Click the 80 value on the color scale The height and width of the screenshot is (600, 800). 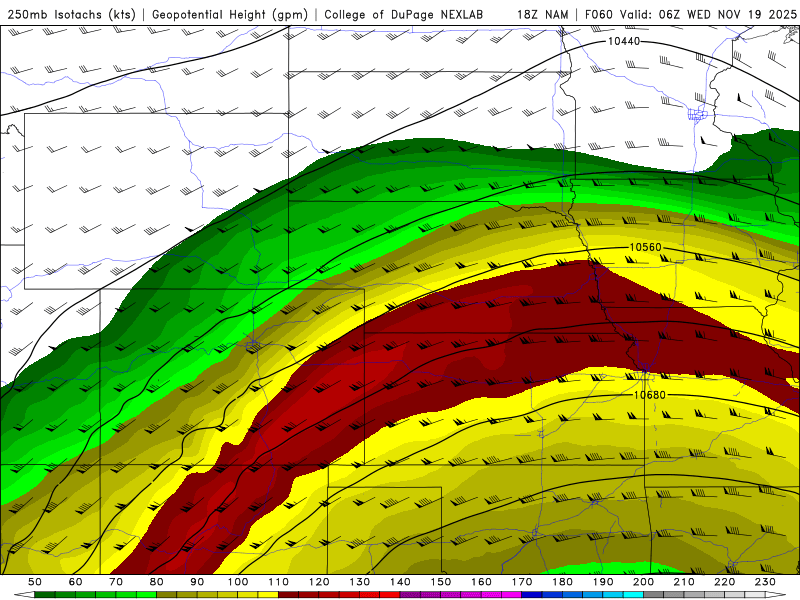157,582
